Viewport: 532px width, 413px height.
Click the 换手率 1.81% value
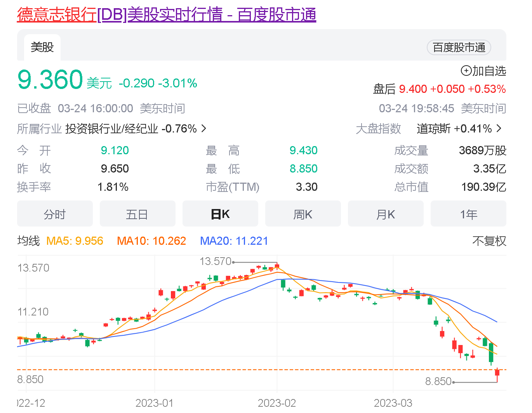[x=113, y=187]
